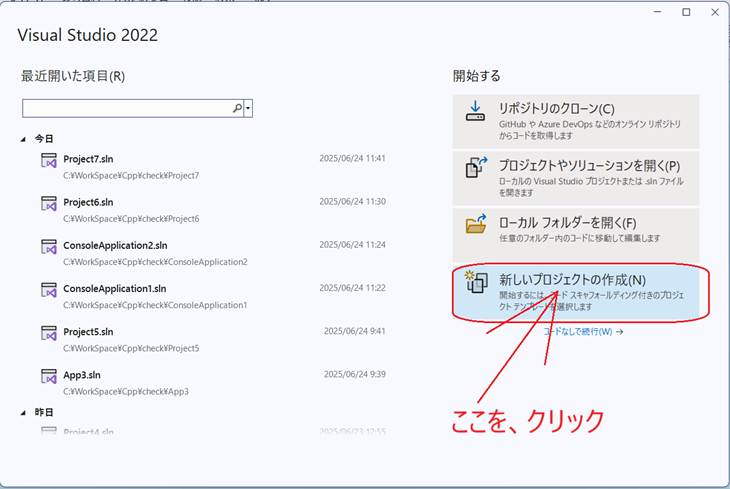730x489 pixels.
Task: Click the magnifier search icon in recent box
Action: click(x=237, y=109)
